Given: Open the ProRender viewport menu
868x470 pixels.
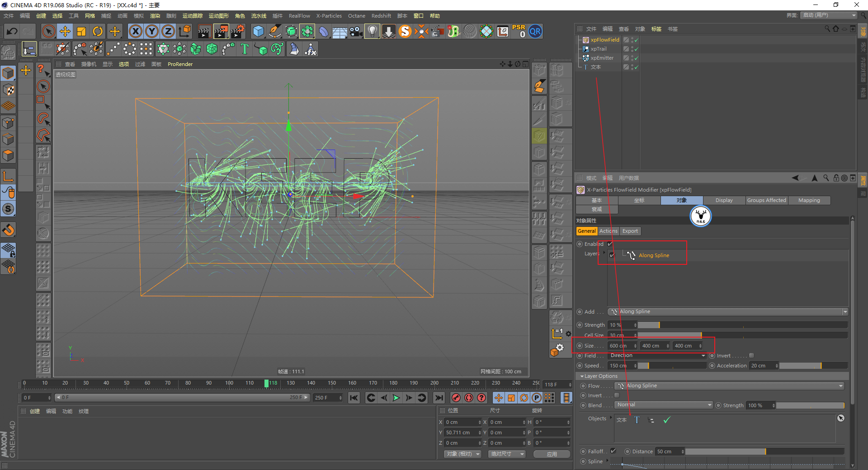Looking at the screenshot, I should tap(180, 64).
